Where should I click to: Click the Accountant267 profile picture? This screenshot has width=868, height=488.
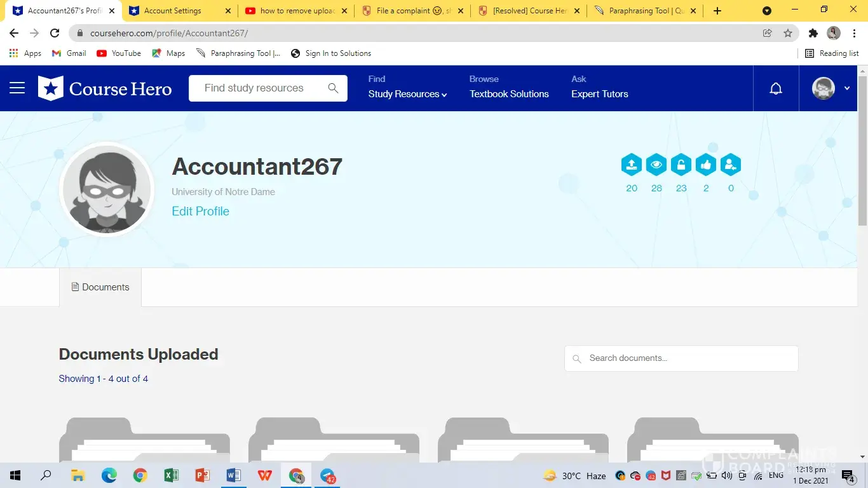(107, 189)
